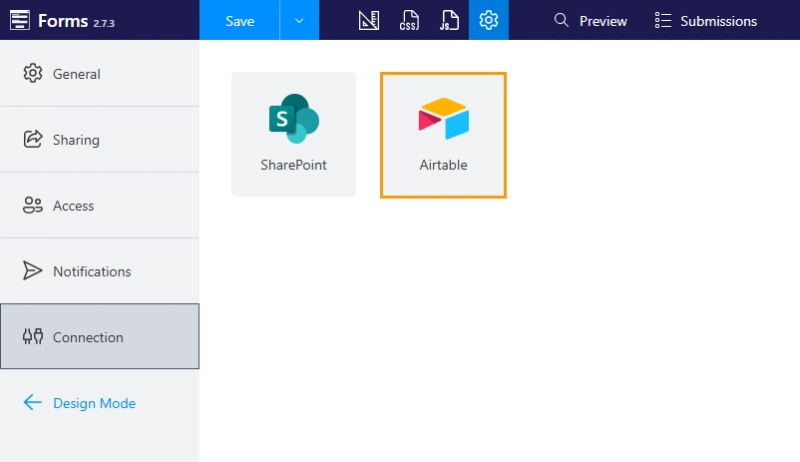Return to Design Mode link
The width and height of the screenshot is (800, 462).
coord(94,403)
